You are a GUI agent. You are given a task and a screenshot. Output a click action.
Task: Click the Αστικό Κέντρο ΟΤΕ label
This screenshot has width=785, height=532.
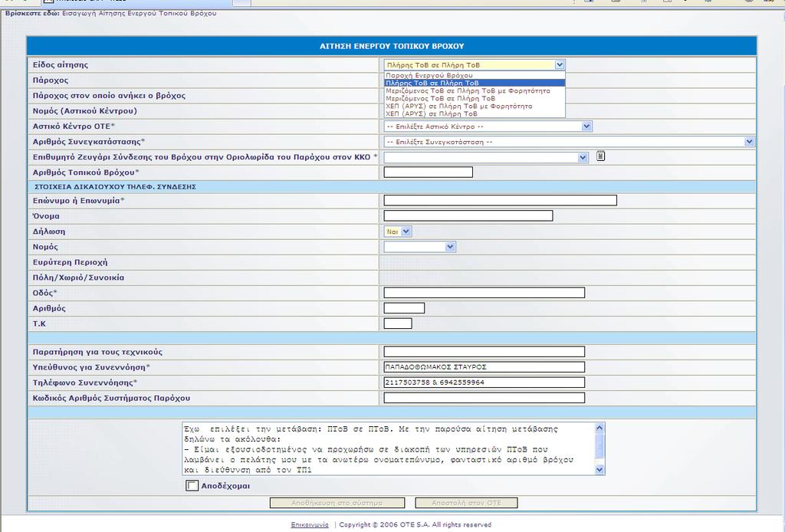[74, 126]
